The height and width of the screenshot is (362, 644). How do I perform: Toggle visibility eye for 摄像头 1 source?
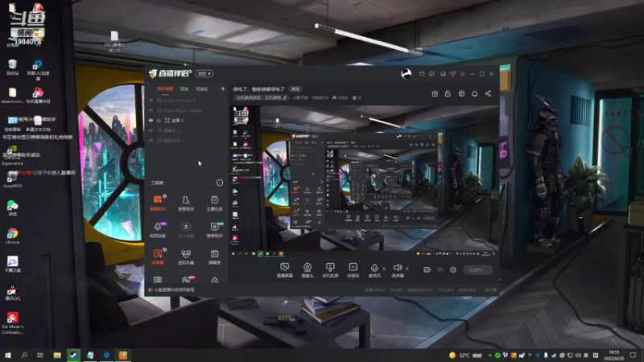click(x=151, y=130)
